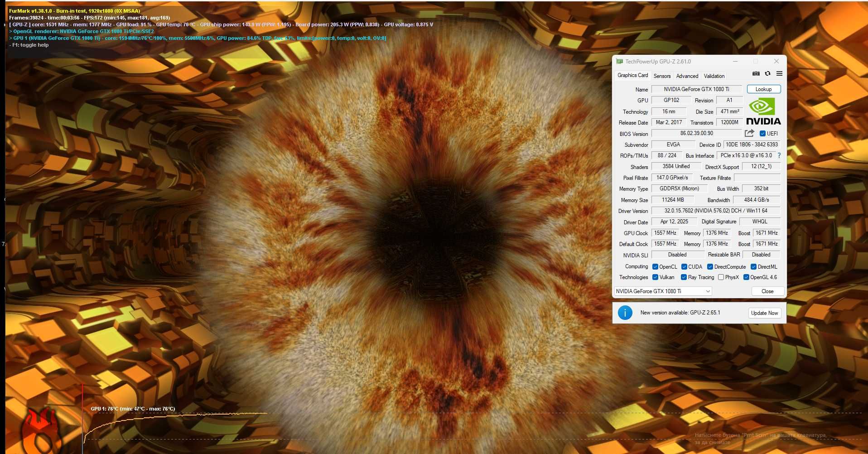Toggle the Ray Tracing checkbox
This screenshot has height=454, width=868.
[x=684, y=277]
